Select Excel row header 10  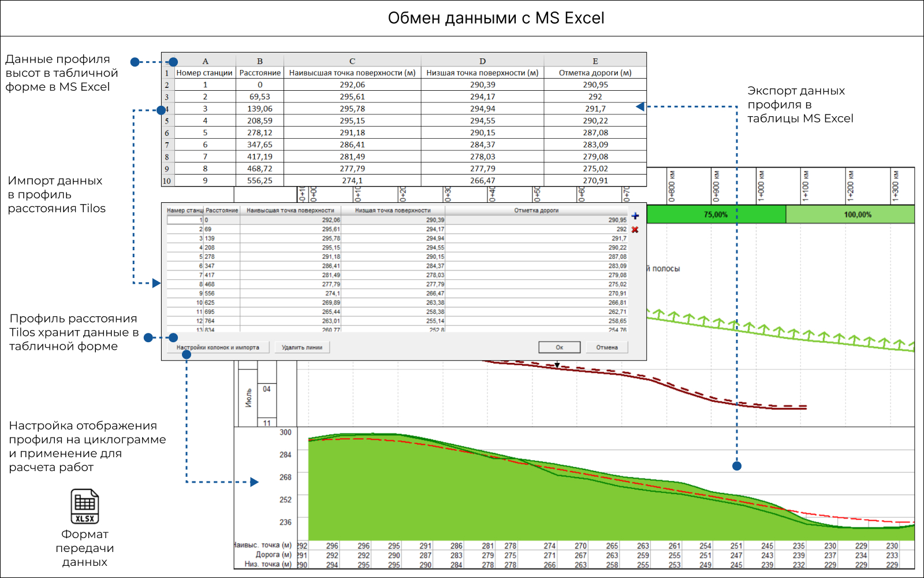(x=167, y=181)
